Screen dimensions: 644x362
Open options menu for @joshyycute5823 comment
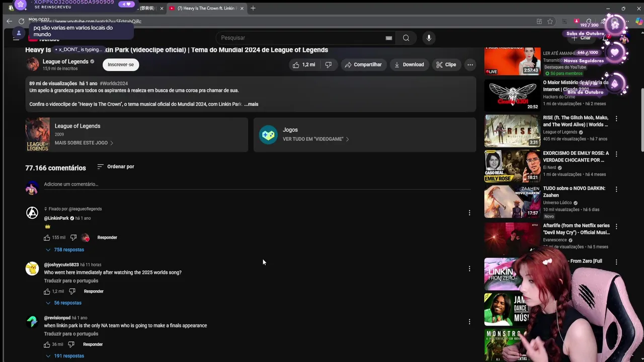click(469, 268)
